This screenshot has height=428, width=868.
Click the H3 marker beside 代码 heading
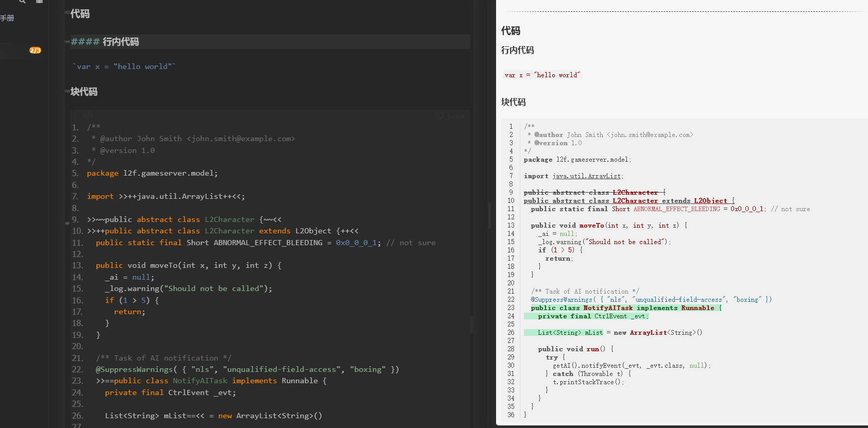click(67, 12)
